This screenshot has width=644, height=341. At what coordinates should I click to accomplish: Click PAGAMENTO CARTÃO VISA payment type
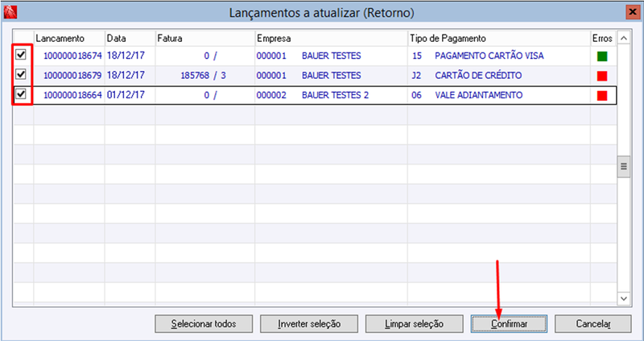489,56
